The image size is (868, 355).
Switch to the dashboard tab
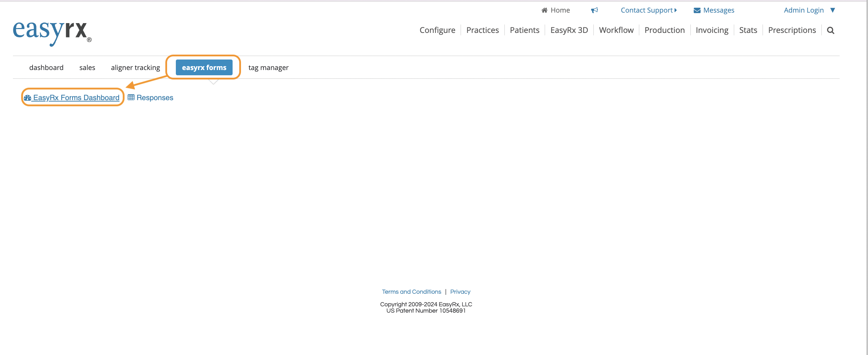(46, 68)
